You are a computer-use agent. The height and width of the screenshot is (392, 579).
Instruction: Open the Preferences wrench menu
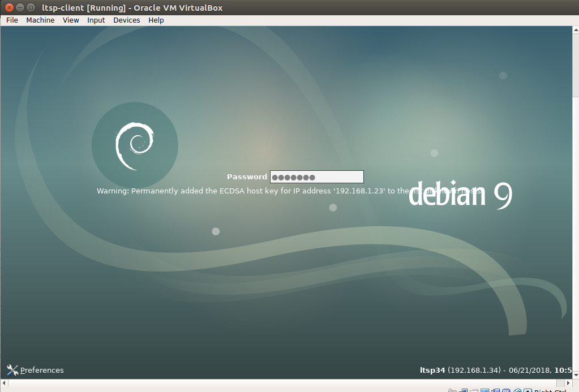pyautogui.click(x=35, y=370)
